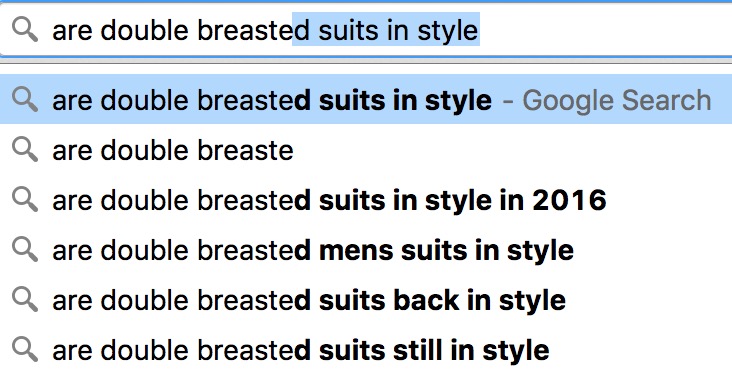Pick the suggestion ending with 'in style in 2016'
732x376 pixels.
click(366, 199)
